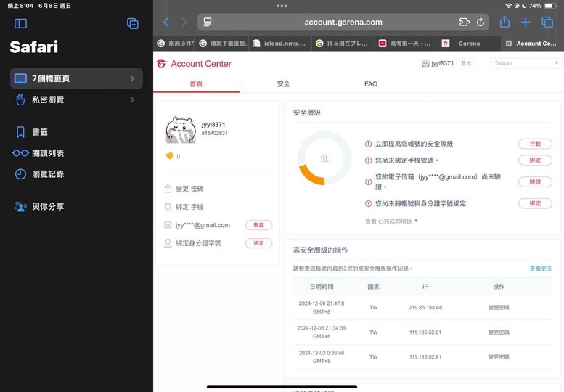The width and height of the screenshot is (564, 392).
Task: Click the jyyl8371 header avatar icon
Action: (425, 64)
